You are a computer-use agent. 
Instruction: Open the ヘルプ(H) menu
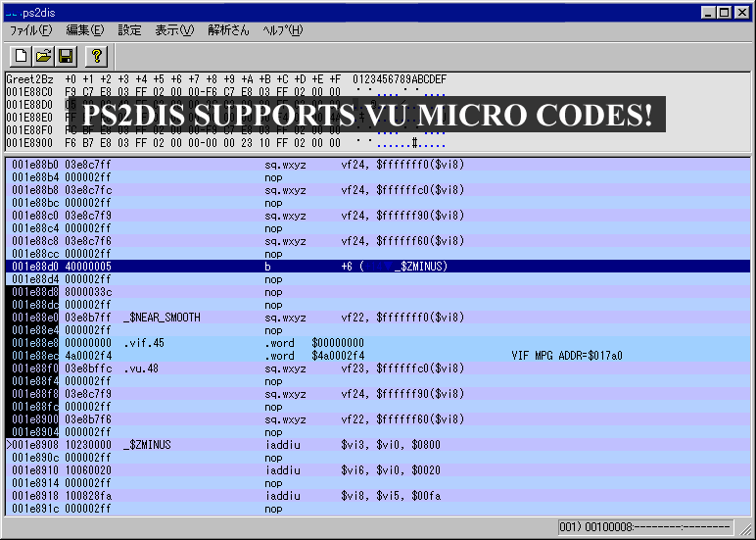coord(283,30)
